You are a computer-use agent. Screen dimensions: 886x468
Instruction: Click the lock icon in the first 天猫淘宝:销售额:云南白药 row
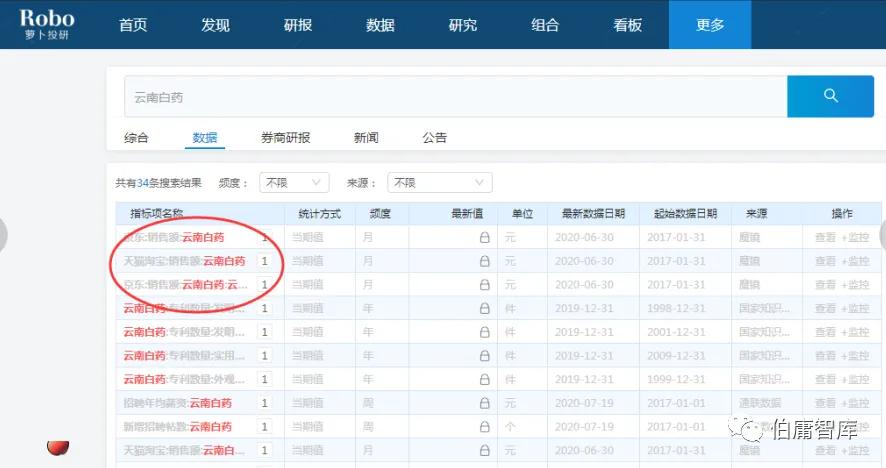coord(484,261)
